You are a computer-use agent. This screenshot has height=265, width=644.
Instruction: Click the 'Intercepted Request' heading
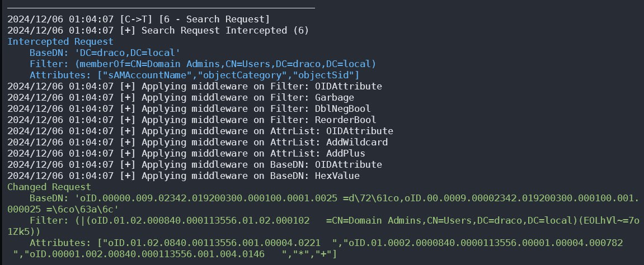60,42
